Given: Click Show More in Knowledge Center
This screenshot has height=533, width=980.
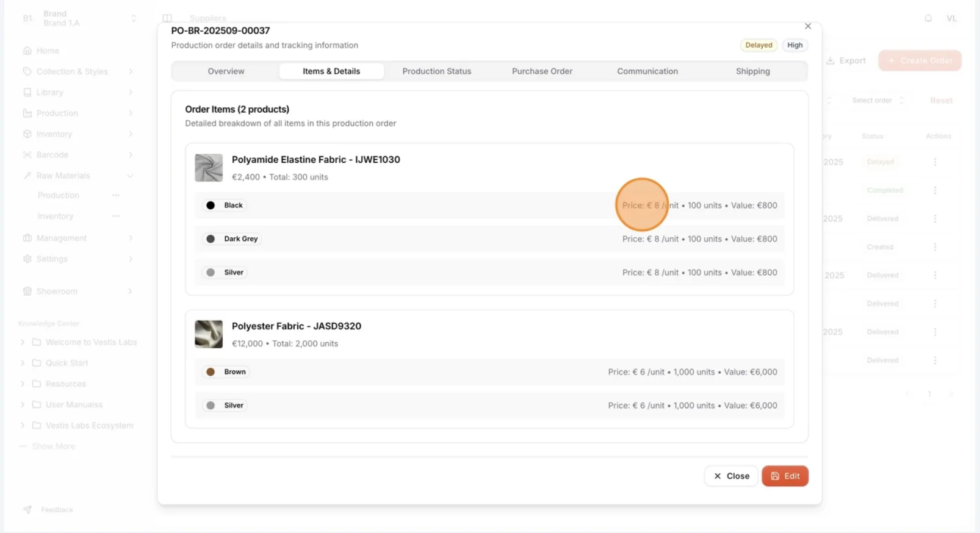Looking at the screenshot, I should pyautogui.click(x=54, y=446).
